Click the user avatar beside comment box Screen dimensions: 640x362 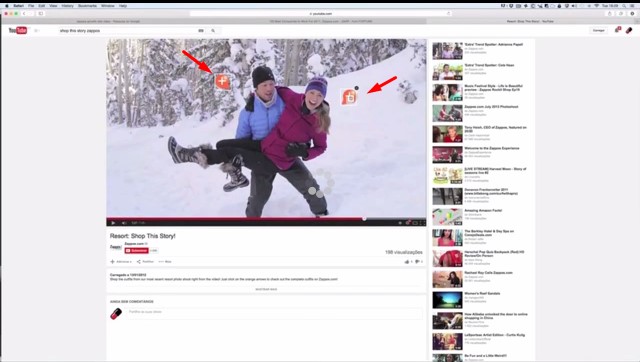[116, 313]
